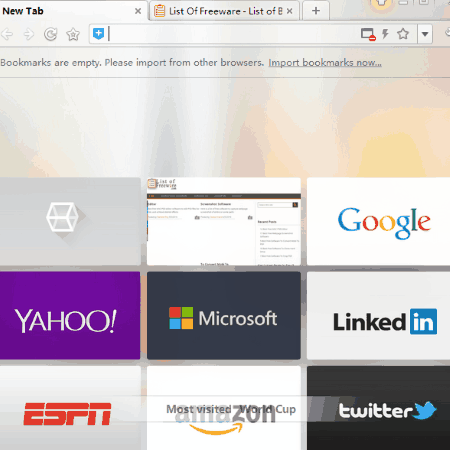
Task: Open the Google speed dial tile
Action: [378, 221]
